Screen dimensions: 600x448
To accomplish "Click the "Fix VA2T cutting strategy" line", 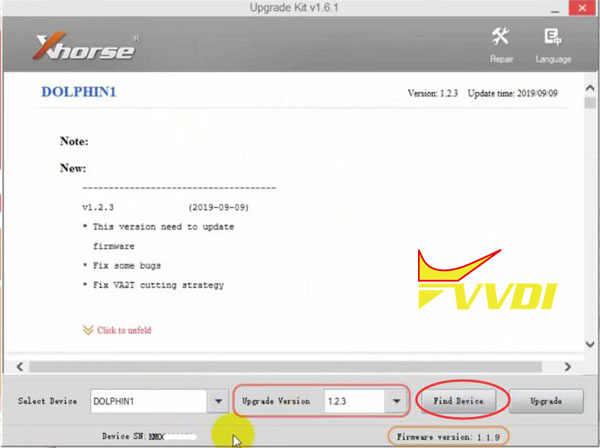I will pos(158,285).
